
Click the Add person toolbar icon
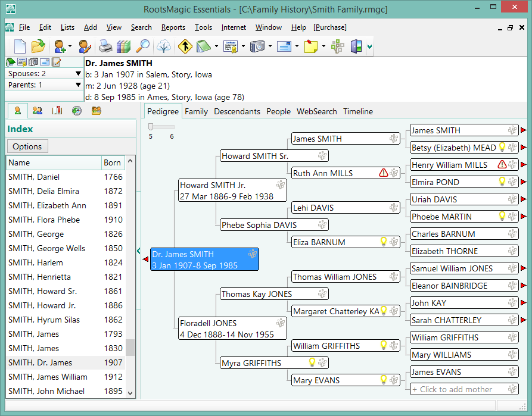tap(60, 46)
